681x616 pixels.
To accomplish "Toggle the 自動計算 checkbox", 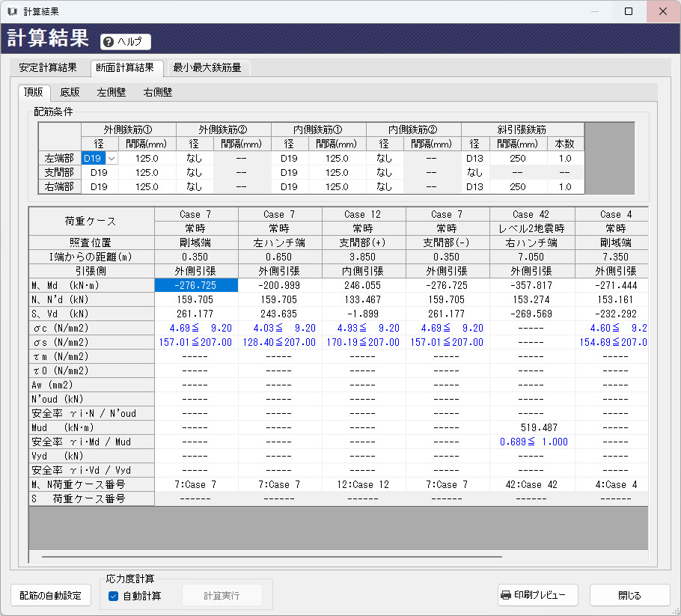I will 113,596.
